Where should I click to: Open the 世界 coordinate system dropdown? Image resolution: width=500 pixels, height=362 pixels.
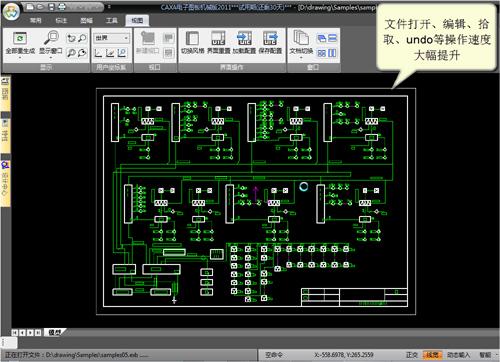click(111, 38)
